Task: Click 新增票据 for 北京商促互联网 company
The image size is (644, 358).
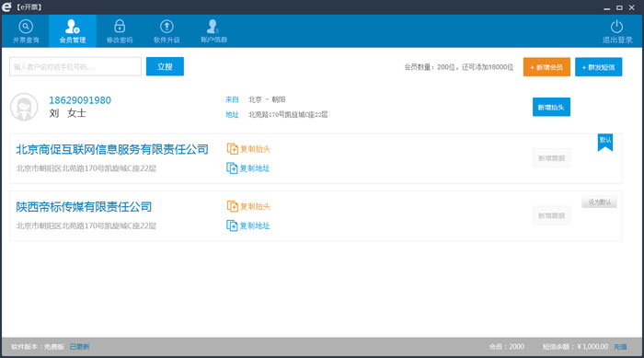Action: (x=552, y=158)
